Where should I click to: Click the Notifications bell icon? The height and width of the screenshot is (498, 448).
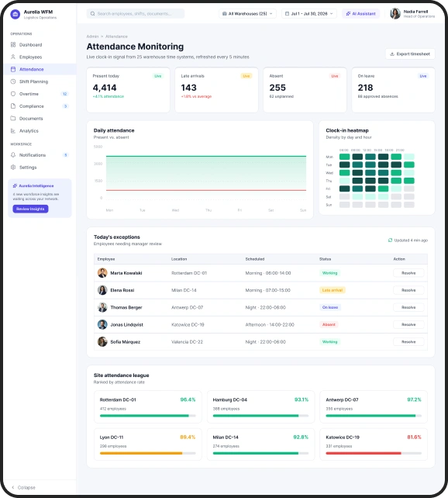(x=13, y=155)
